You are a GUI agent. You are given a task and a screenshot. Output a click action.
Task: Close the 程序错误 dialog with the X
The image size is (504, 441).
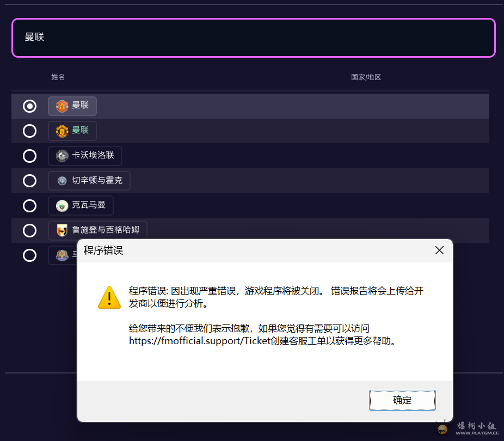439,250
